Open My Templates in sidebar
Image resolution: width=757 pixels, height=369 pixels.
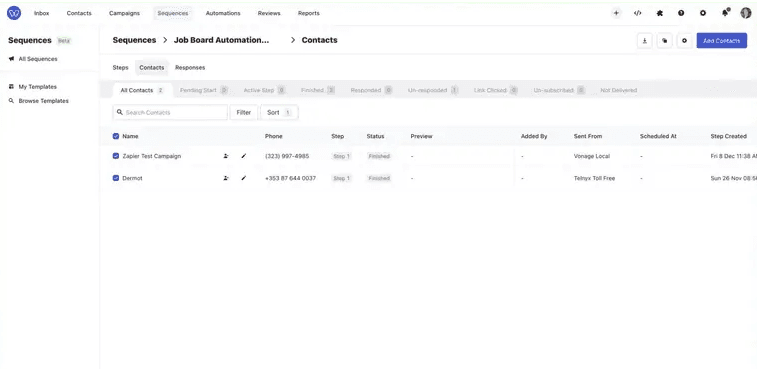pos(38,87)
